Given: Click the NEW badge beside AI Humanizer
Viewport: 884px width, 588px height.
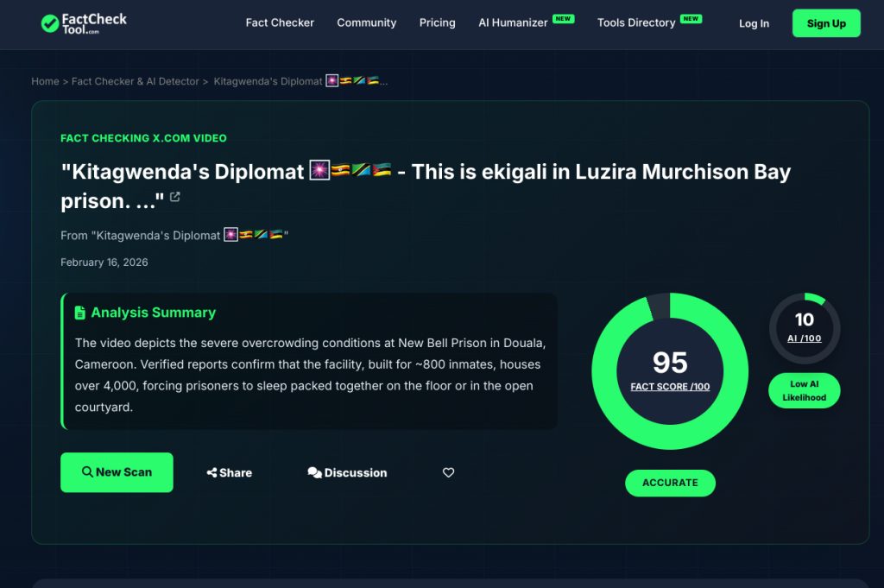Looking at the screenshot, I should click(564, 18).
